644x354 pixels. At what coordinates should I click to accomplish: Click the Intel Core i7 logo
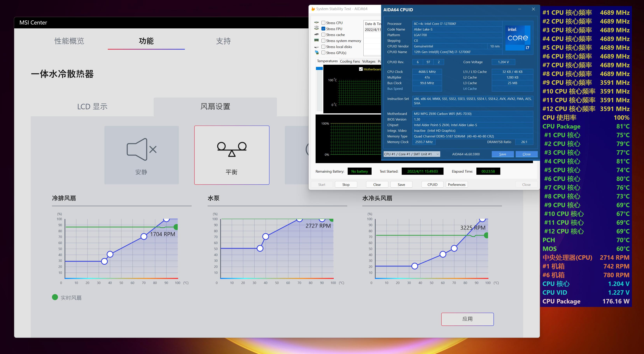coord(517,38)
